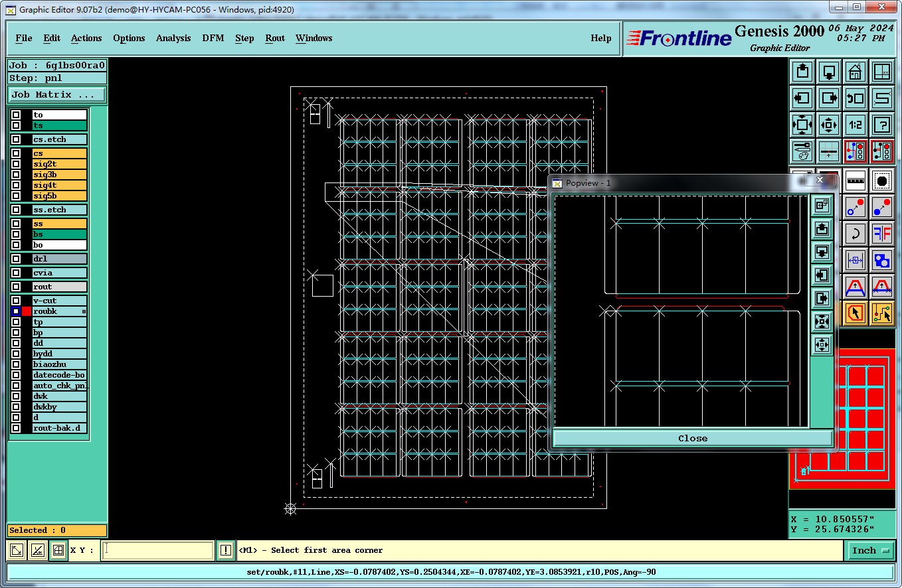Open the Job Matrix selector

(56, 95)
